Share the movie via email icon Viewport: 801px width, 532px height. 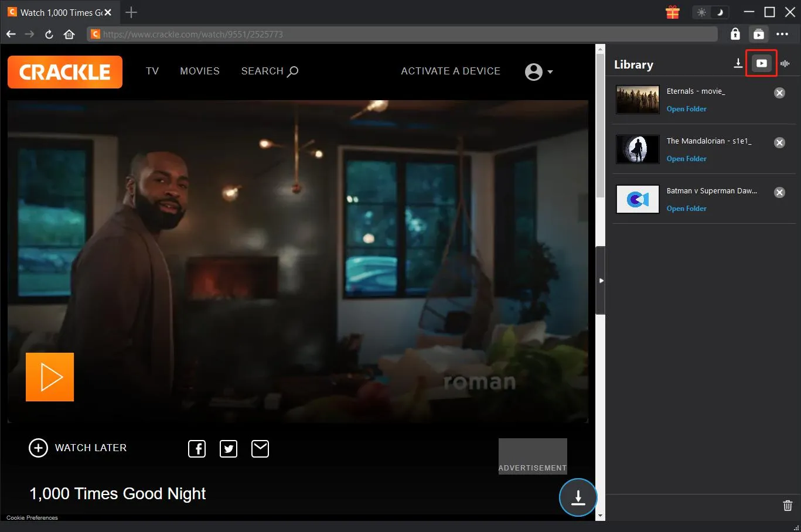coord(260,449)
